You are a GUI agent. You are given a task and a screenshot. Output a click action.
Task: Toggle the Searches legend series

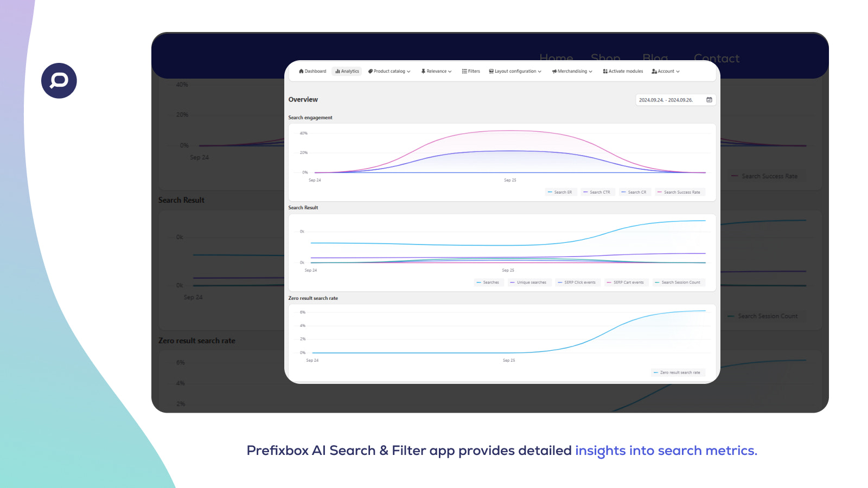point(488,282)
